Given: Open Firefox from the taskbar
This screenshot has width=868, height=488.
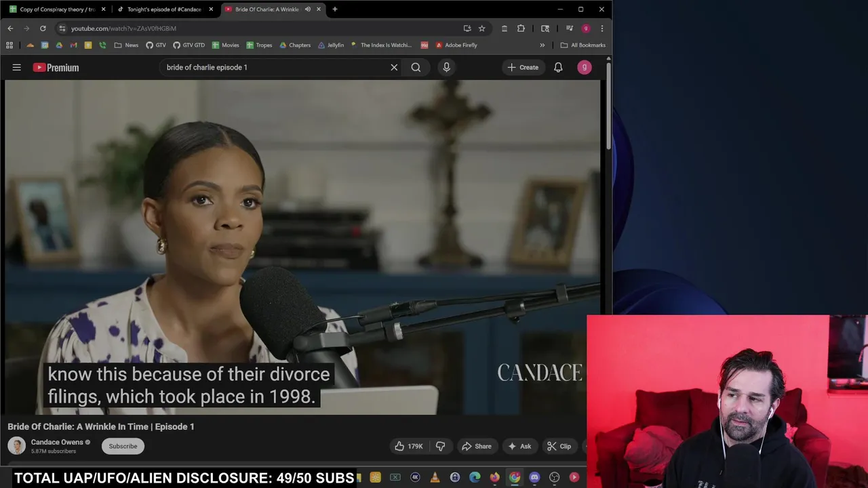Looking at the screenshot, I should click(494, 477).
